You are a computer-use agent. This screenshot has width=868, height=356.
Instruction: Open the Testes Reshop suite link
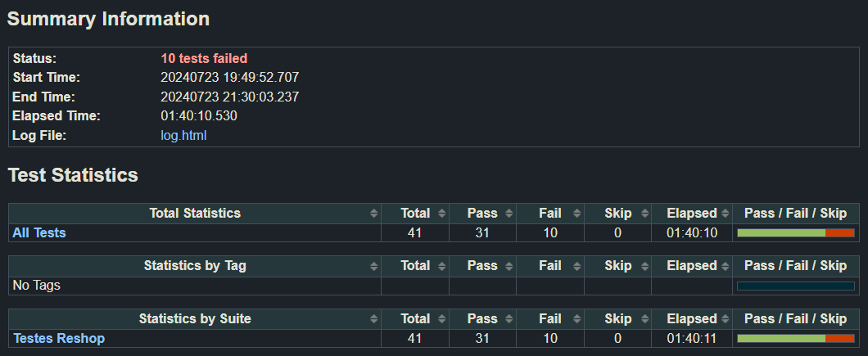pos(59,338)
